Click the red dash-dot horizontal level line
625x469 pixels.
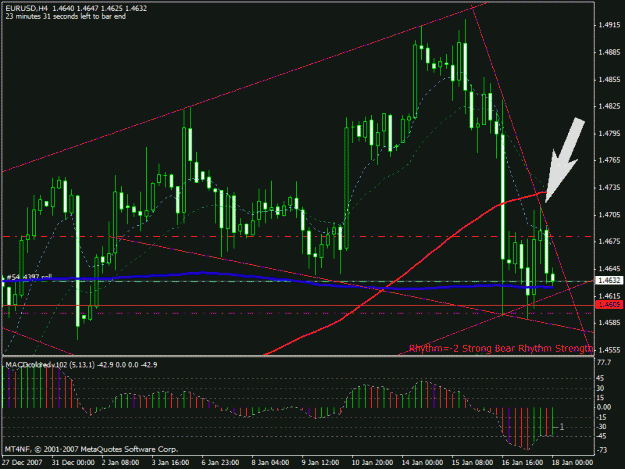pyautogui.click(x=297, y=237)
